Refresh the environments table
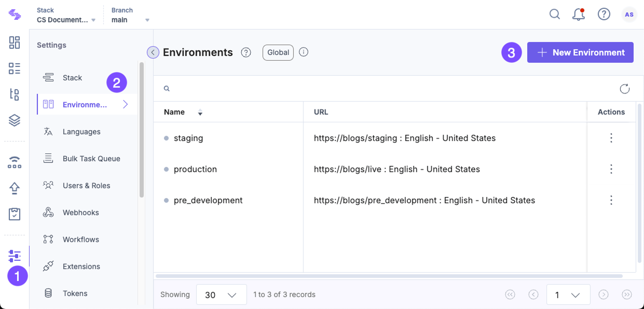Screen dimensions: 644x309 pyautogui.click(x=625, y=89)
